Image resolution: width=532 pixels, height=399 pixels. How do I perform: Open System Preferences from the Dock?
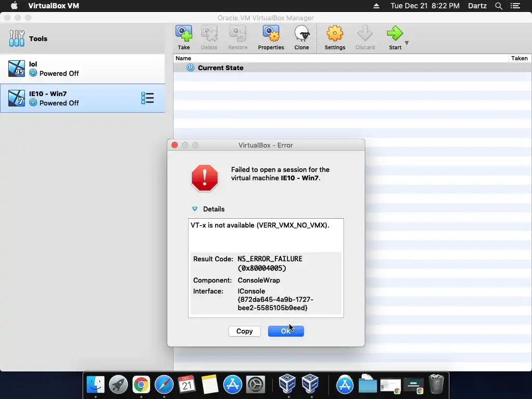click(255, 385)
